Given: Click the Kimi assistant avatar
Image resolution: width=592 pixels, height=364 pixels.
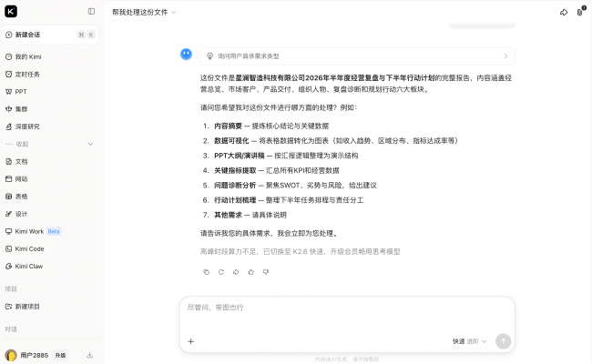Looking at the screenshot, I should (186, 55).
